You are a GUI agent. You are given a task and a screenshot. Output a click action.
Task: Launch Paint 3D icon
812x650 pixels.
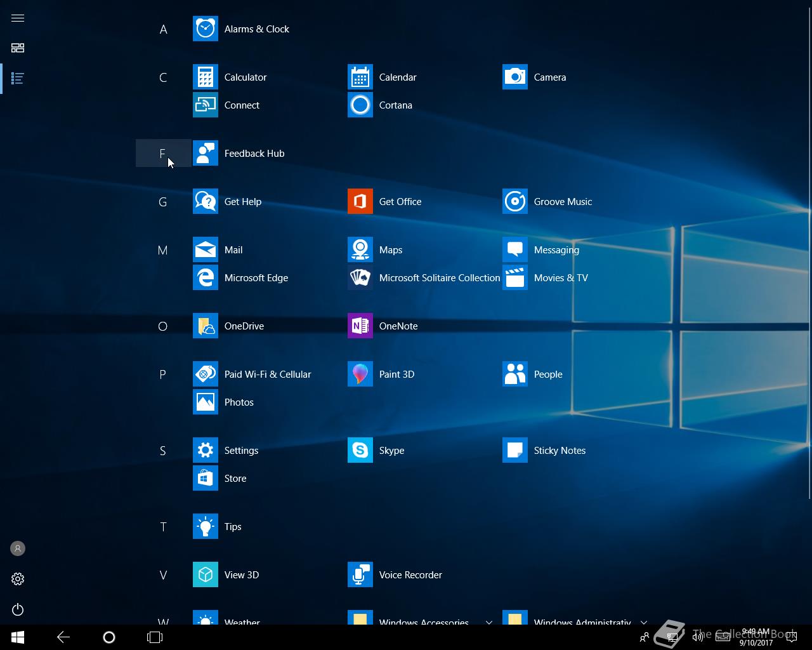click(360, 375)
